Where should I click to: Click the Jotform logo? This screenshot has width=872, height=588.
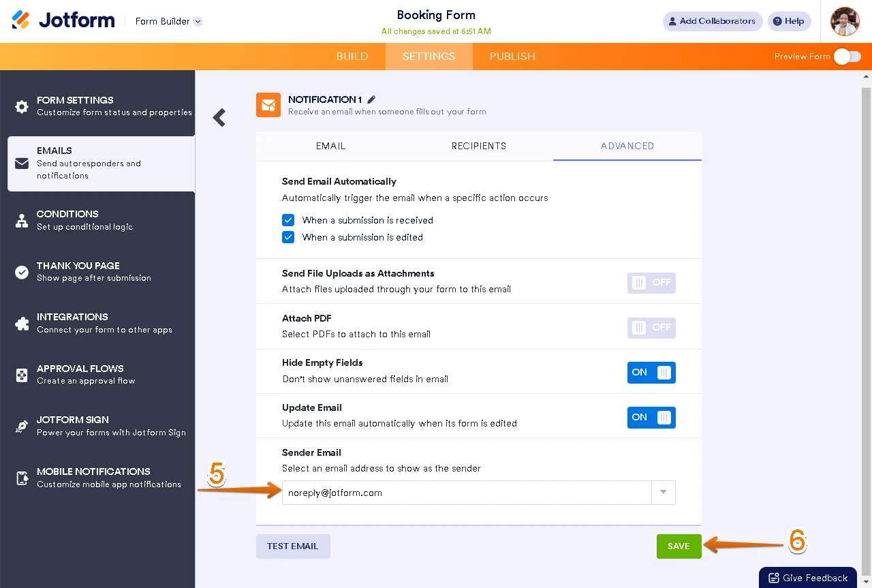pyautogui.click(x=63, y=20)
